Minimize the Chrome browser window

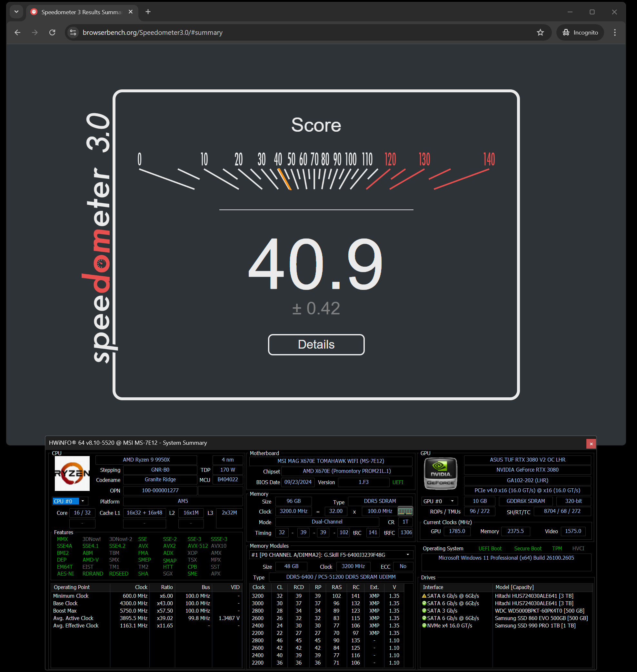click(570, 12)
